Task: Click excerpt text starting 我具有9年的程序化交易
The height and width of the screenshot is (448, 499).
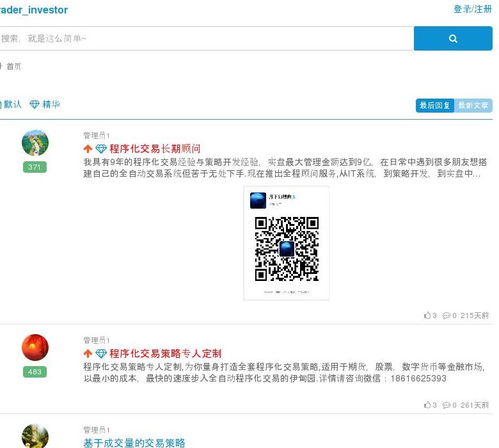Action: 285,168
